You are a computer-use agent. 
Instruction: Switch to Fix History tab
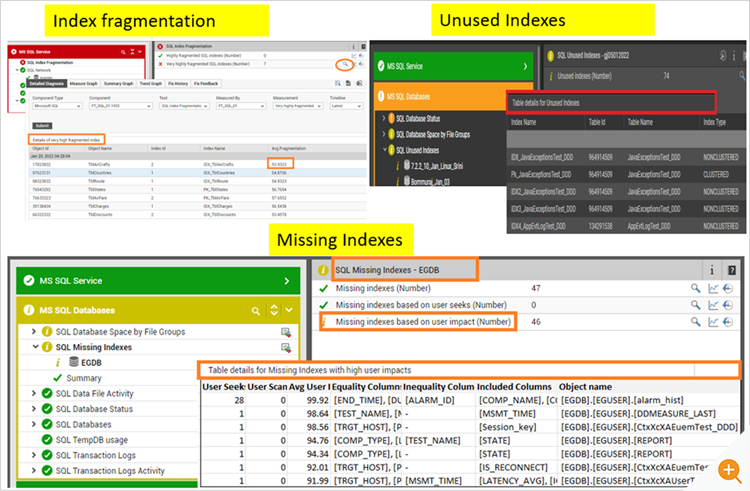tap(178, 83)
